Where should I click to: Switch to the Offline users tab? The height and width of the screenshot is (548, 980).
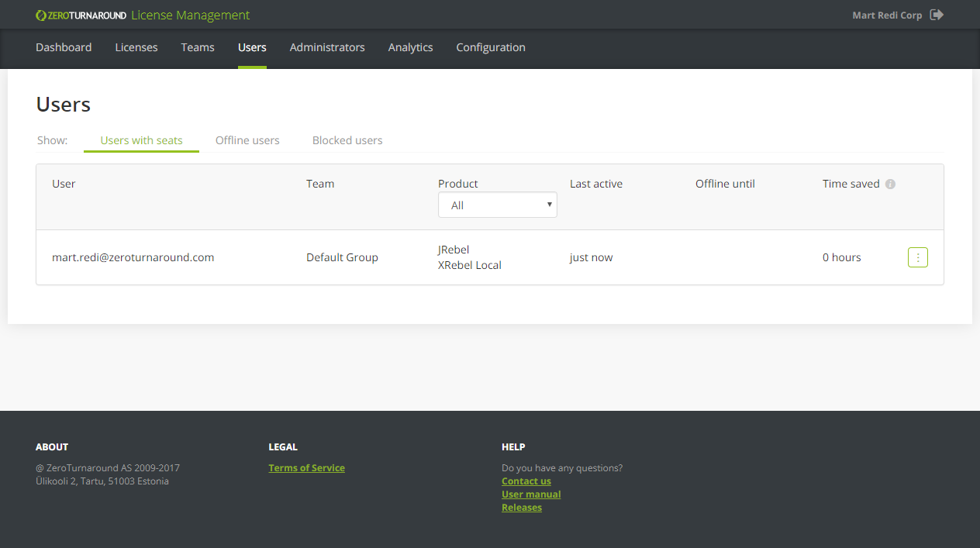click(x=247, y=140)
